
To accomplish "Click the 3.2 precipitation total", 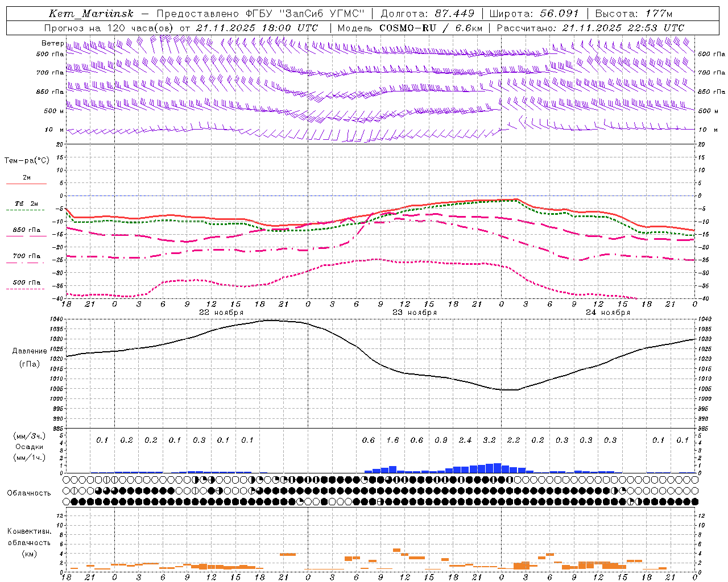I will pyautogui.click(x=489, y=440).
